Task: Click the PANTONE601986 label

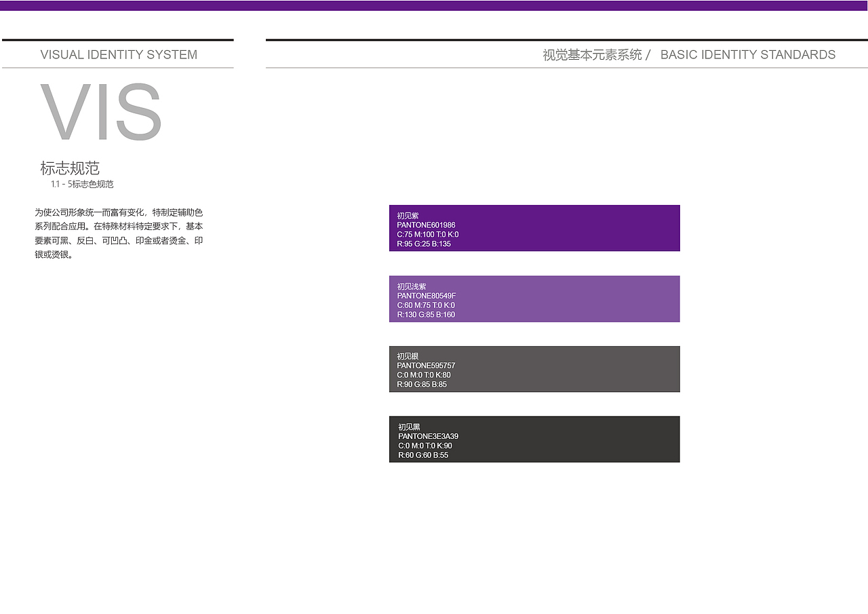Action: pyautogui.click(x=427, y=225)
